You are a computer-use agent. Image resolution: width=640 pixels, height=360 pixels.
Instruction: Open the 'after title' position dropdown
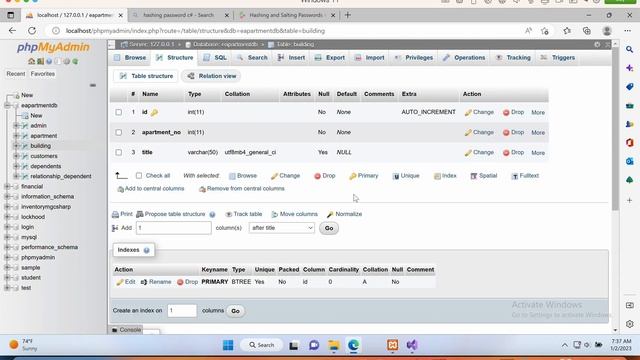click(282, 228)
